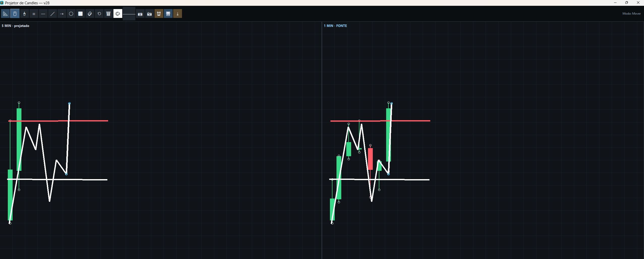This screenshot has height=259, width=644.
Task: Take a screenshot with camera icon
Action: (140, 14)
